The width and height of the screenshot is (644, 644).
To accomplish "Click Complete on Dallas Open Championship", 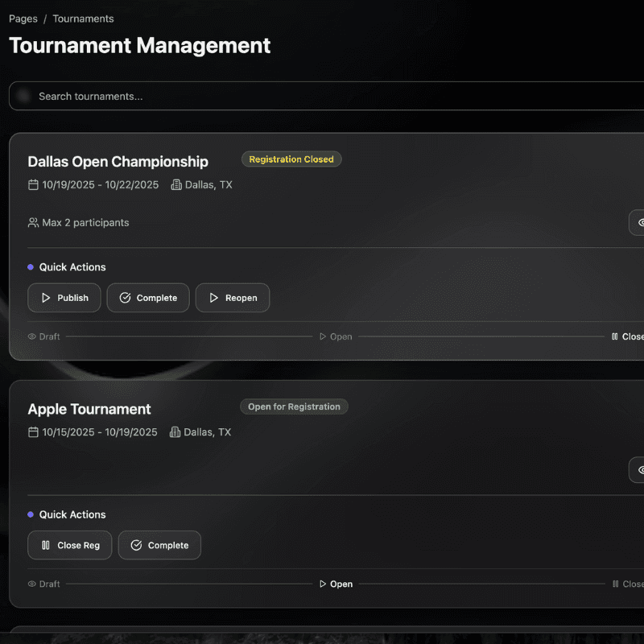I will [x=148, y=298].
